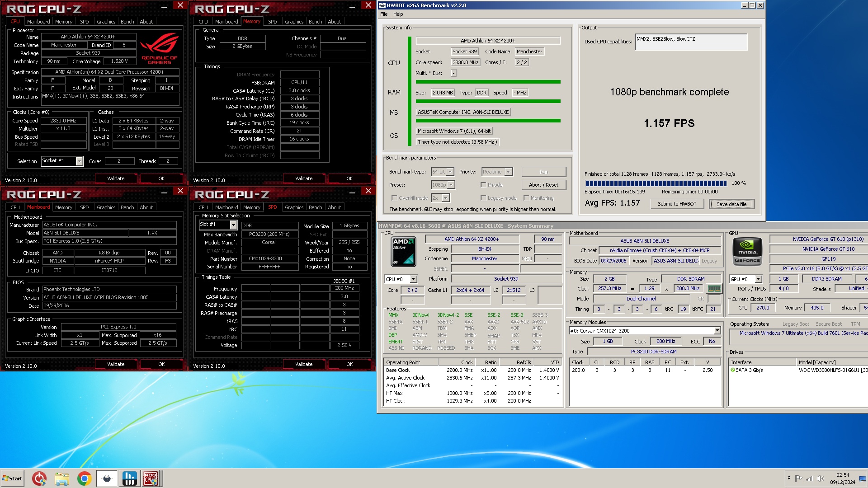Launch Google Chrome from taskbar
The width and height of the screenshot is (868, 488).
click(x=84, y=479)
